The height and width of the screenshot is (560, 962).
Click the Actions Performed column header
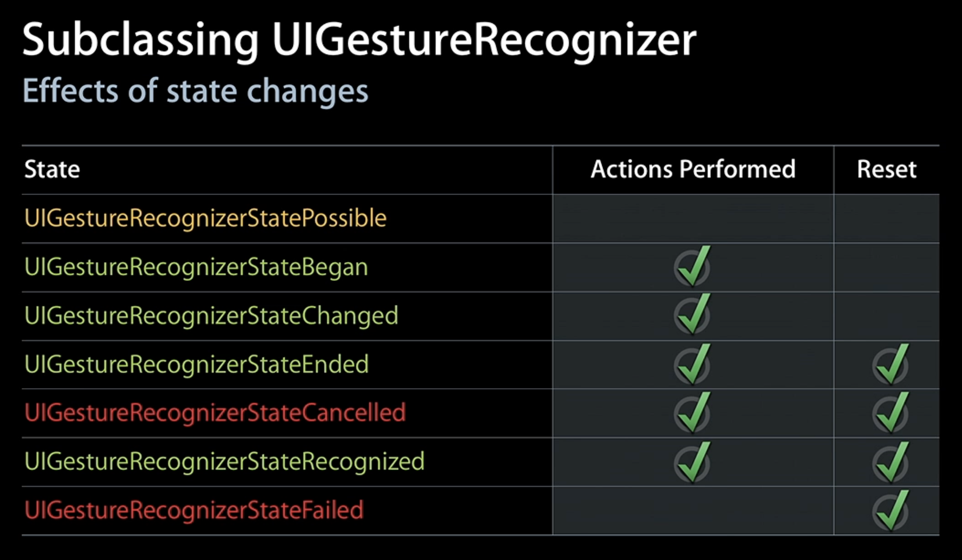coord(693,169)
